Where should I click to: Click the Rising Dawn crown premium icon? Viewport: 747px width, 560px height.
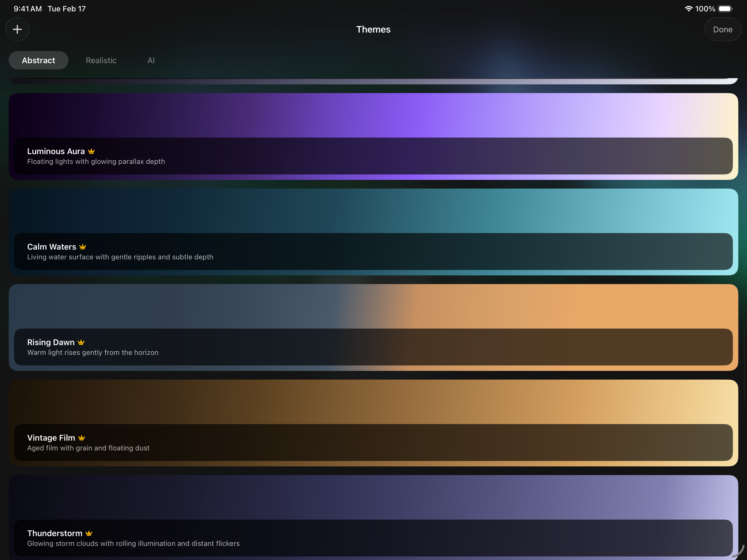coord(81,342)
